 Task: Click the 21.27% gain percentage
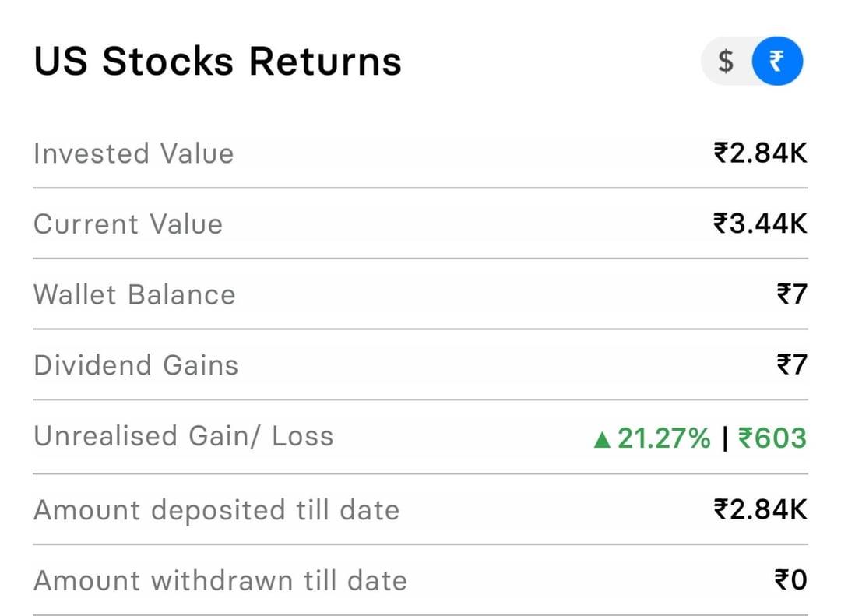pos(664,438)
